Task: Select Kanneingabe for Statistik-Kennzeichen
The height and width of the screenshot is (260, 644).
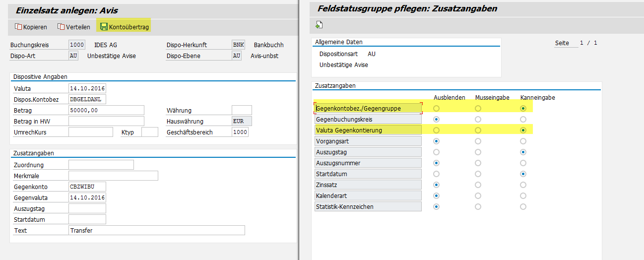Action: 523,206
